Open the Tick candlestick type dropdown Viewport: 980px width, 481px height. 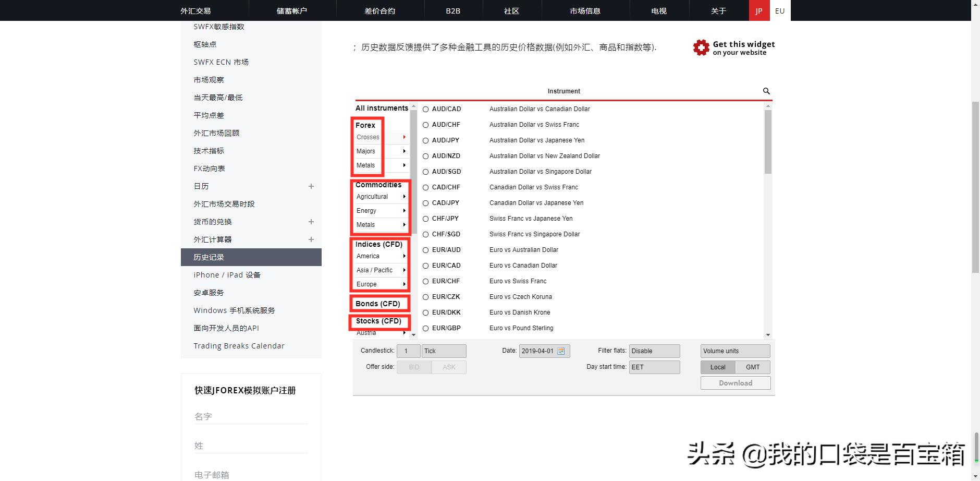point(444,351)
